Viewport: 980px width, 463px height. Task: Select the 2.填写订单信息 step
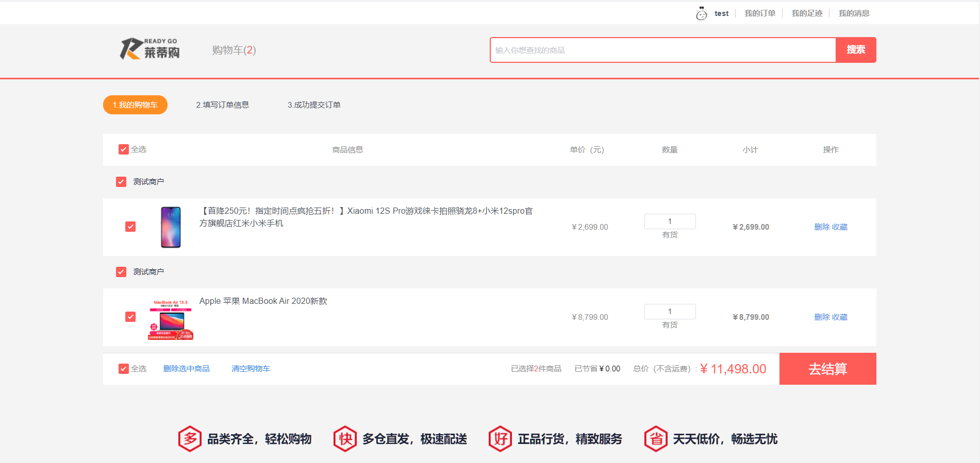tap(222, 105)
